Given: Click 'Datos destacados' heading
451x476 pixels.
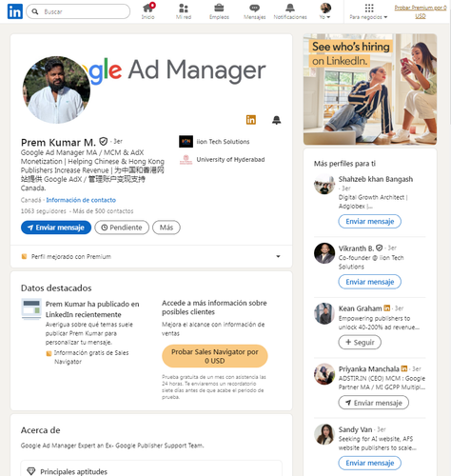Looking at the screenshot, I should (x=56, y=288).
